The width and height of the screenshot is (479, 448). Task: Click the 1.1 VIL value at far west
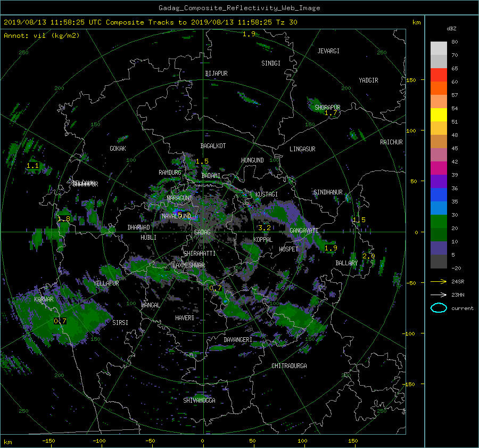coord(32,166)
